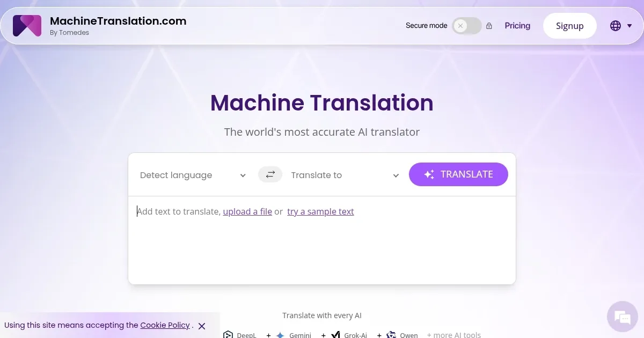Open the Cookie Policy link
The height and width of the screenshot is (338, 644).
click(x=165, y=325)
